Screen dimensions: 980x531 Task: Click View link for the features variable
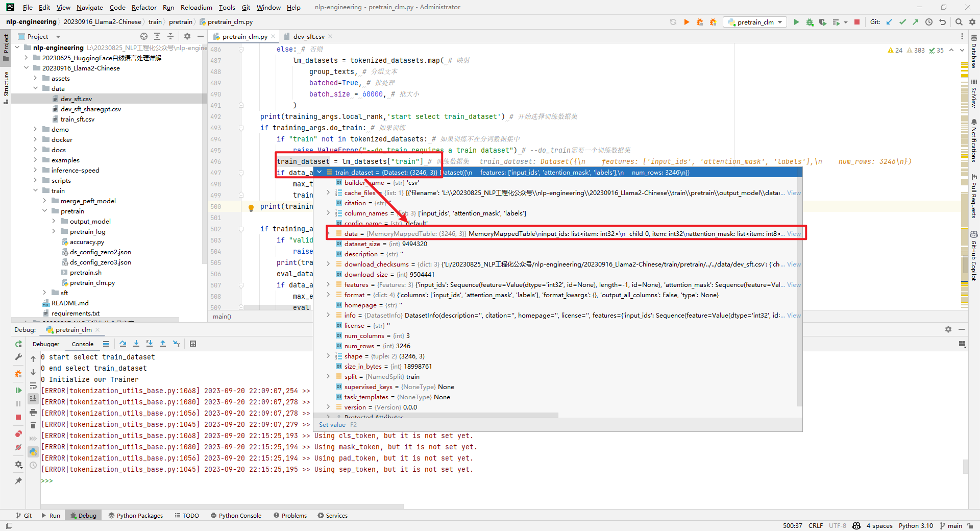[x=794, y=285]
